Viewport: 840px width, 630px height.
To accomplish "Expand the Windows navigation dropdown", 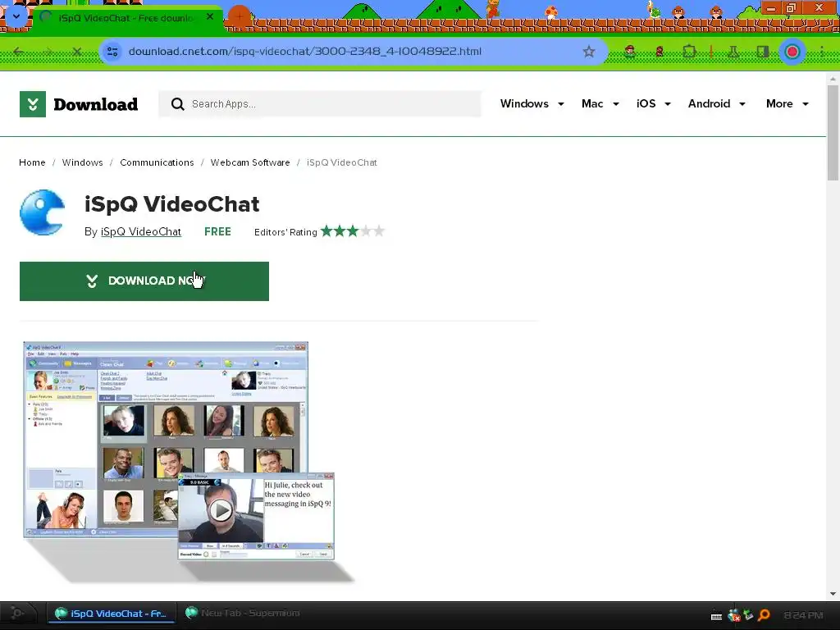I will coord(532,104).
